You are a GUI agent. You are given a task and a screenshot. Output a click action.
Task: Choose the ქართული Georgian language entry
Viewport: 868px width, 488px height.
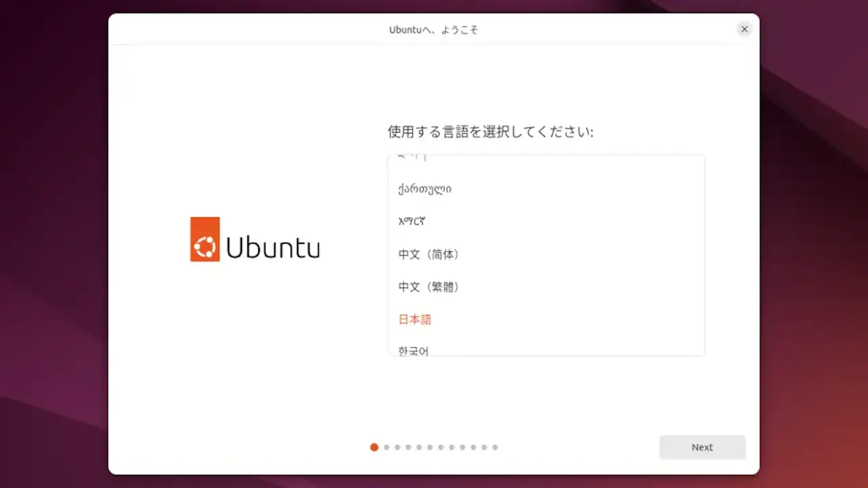coord(425,189)
